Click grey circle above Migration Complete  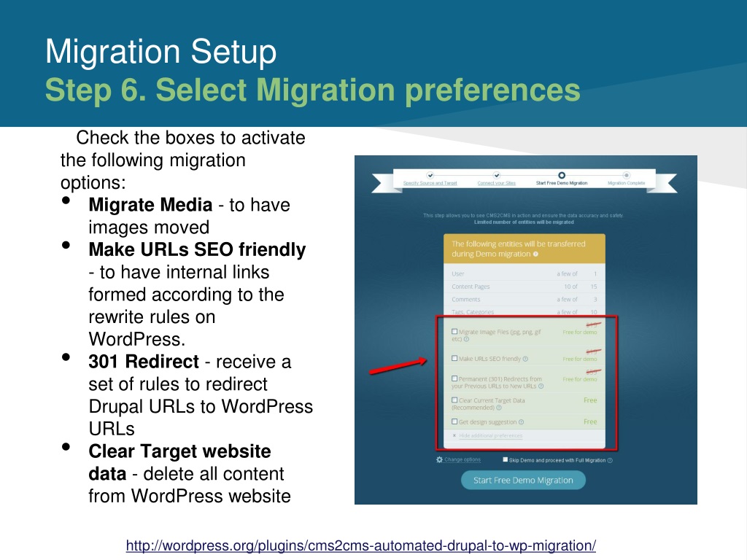click(626, 175)
